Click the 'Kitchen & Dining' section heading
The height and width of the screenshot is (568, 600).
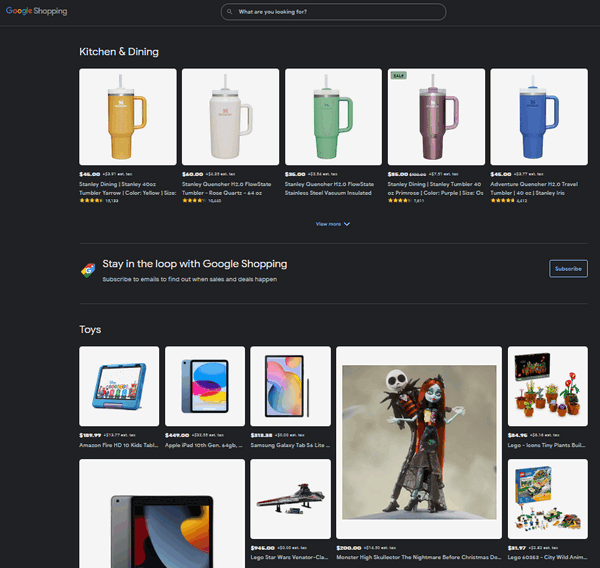coord(119,52)
